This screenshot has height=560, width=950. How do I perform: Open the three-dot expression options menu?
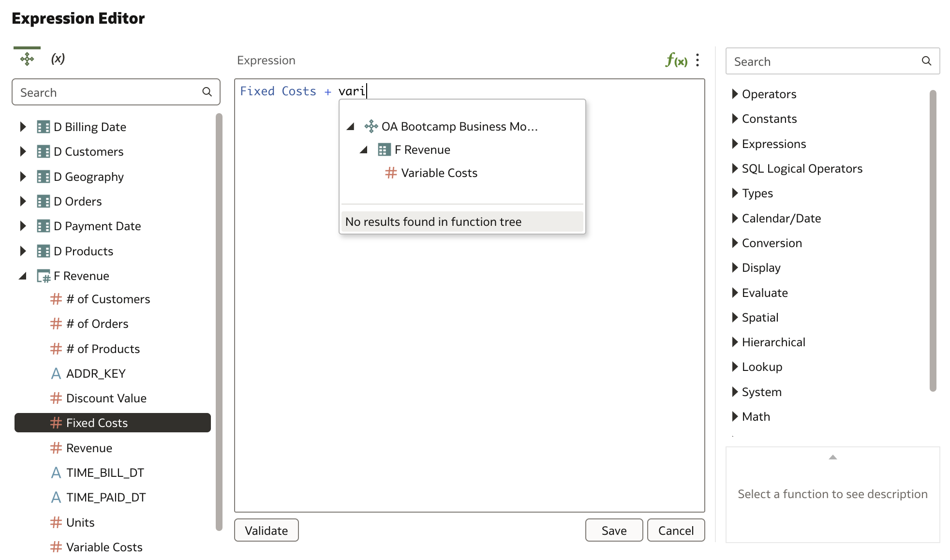pos(698,60)
